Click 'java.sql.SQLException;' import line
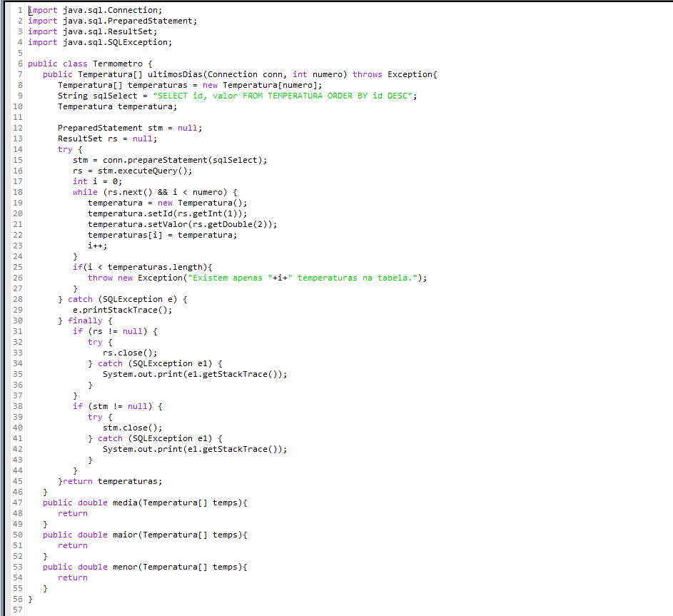The image size is (673, 616). [x=118, y=42]
